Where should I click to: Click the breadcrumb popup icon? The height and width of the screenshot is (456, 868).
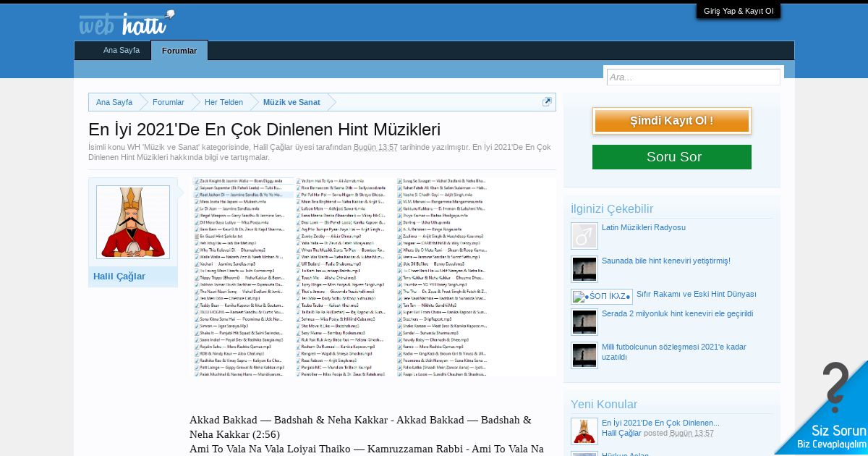click(547, 102)
